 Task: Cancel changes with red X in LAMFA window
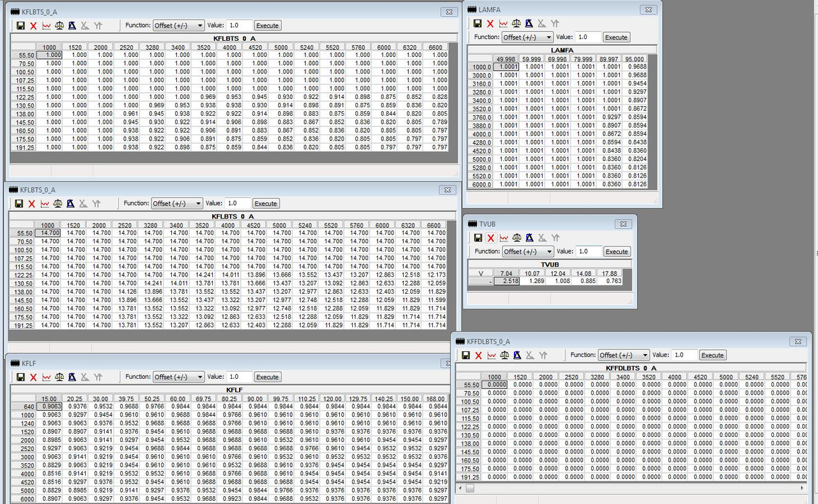(x=490, y=24)
